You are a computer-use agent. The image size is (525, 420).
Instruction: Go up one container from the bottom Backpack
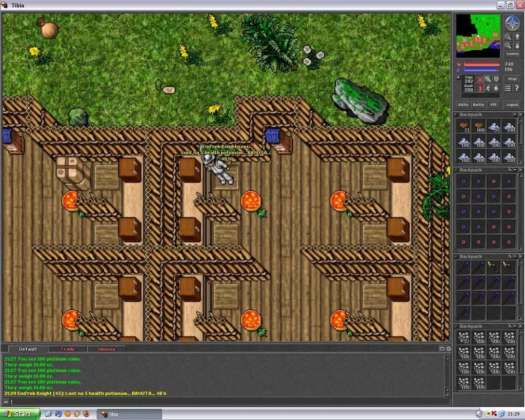pyautogui.click(x=510, y=326)
